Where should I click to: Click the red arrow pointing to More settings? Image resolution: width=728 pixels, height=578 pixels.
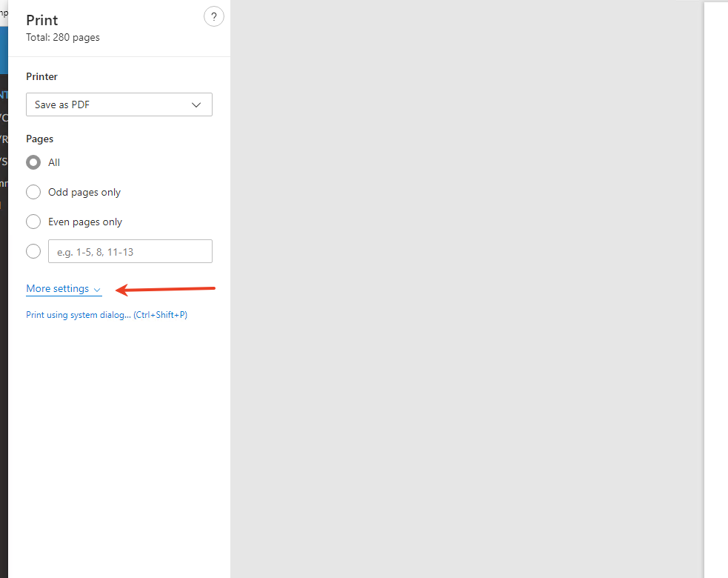165,289
